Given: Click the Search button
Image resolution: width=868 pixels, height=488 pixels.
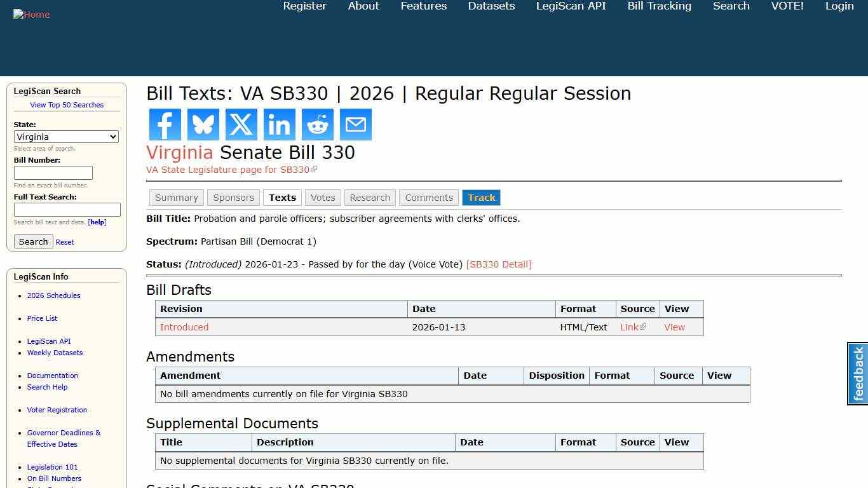Looking at the screenshot, I should point(33,241).
